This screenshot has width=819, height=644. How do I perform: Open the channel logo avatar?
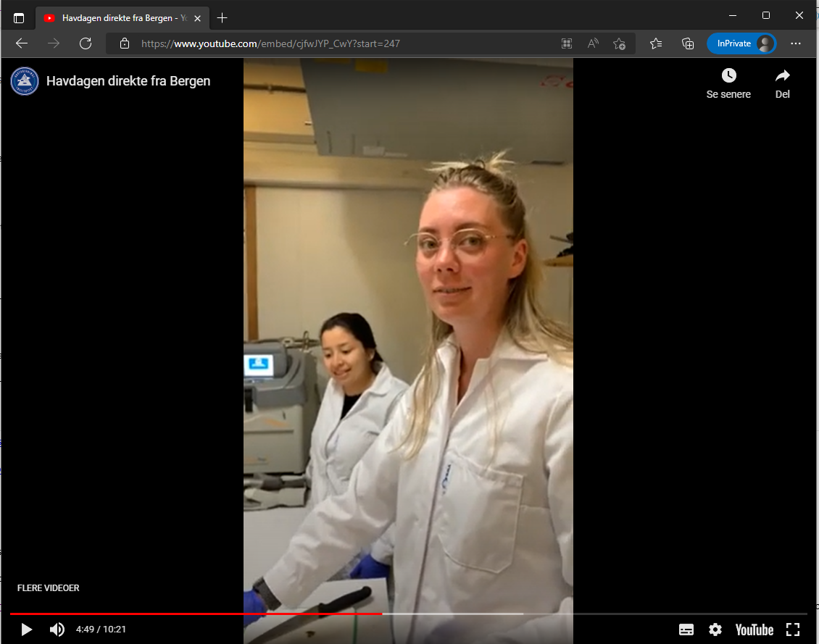coord(25,81)
